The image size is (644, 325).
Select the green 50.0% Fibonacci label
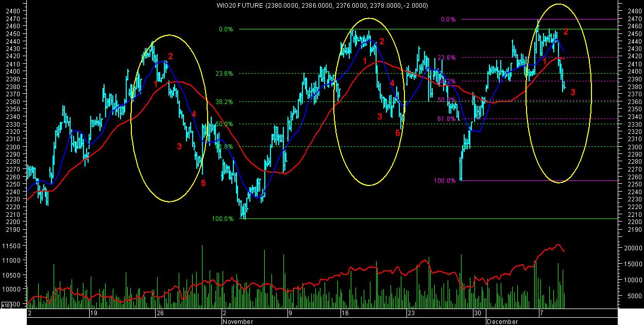[x=224, y=124]
